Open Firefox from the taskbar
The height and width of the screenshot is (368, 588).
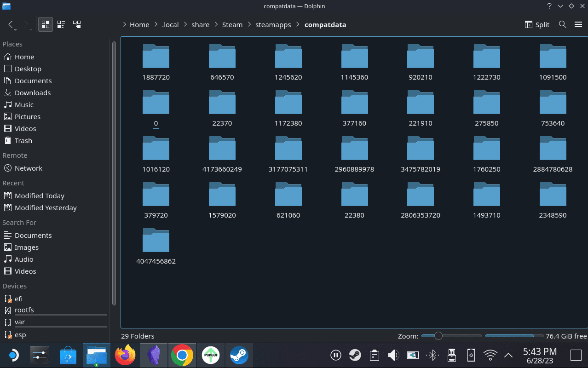pyautogui.click(x=125, y=355)
